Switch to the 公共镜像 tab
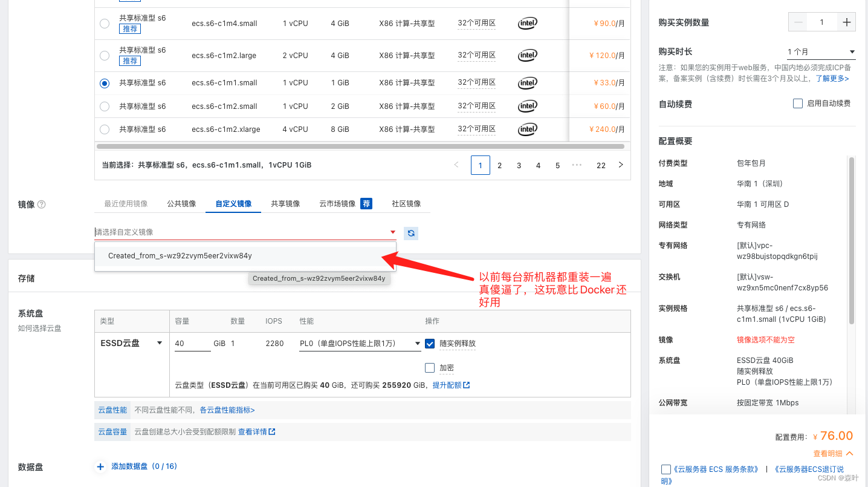 181,204
